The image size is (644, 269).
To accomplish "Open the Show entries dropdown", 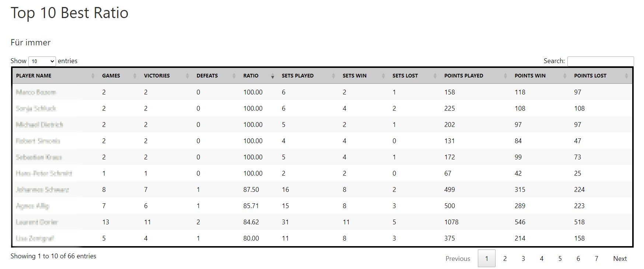I will [42, 61].
